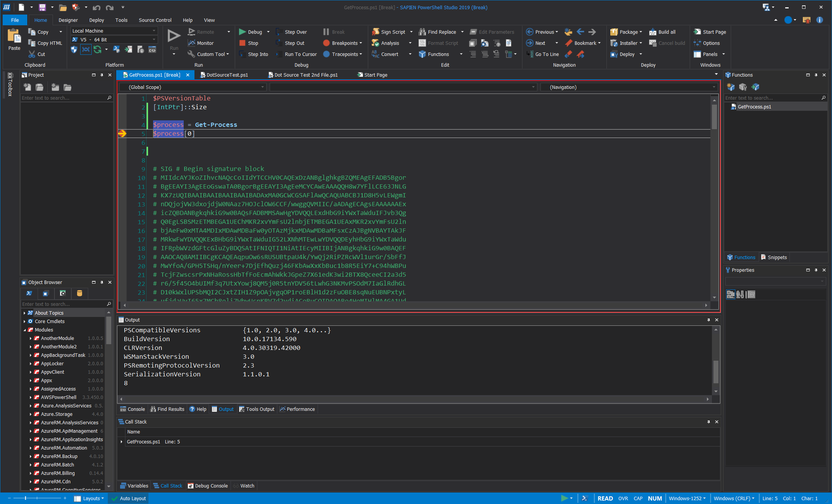Click the Paste clipboard icon
The width and height of the screenshot is (832, 504).
pos(14,36)
